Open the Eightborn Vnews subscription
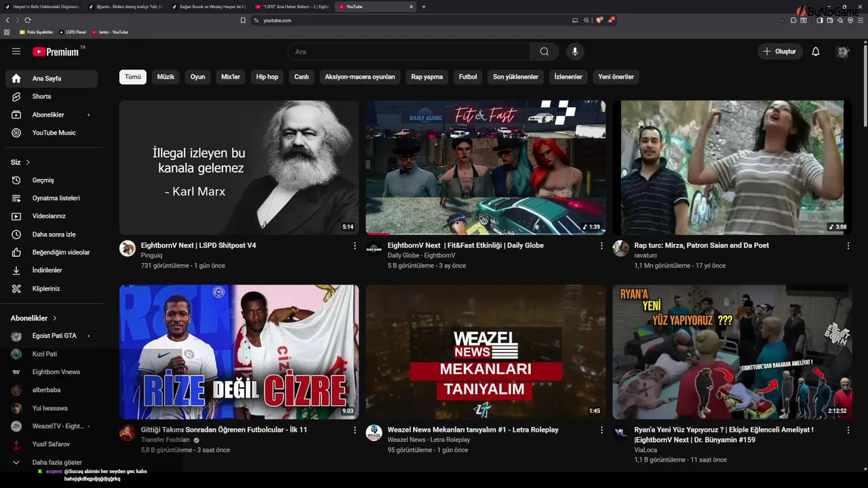Image resolution: width=868 pixels, height=488 pixels. [x=52, y=372]
